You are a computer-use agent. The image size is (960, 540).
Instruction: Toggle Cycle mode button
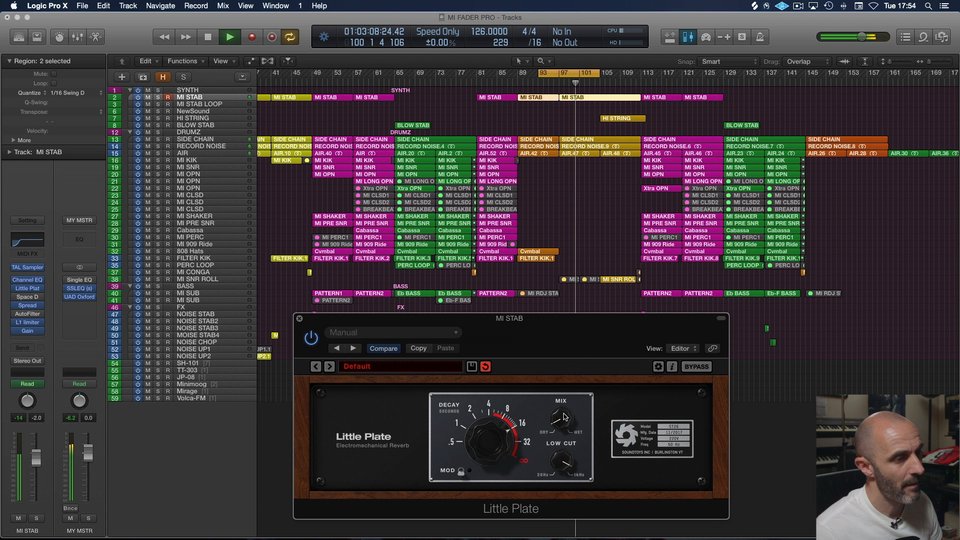[x=290, y=37]
